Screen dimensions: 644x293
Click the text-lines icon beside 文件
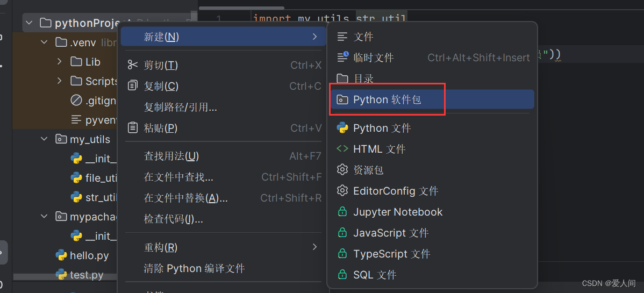(x=342, y=37)
